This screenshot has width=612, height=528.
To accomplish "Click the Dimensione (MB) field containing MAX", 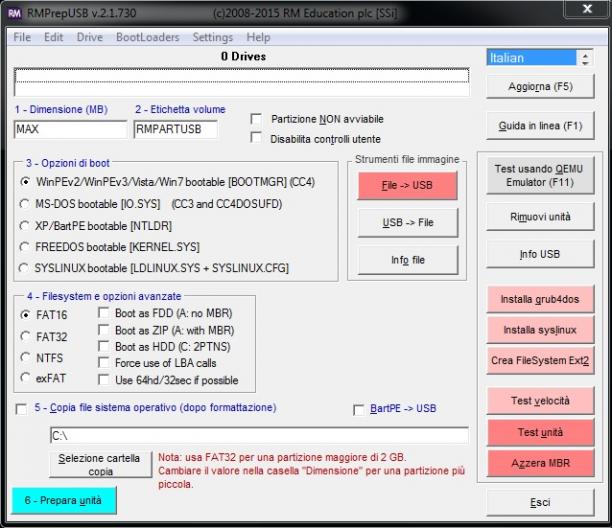I will click(x=70, y=129).
